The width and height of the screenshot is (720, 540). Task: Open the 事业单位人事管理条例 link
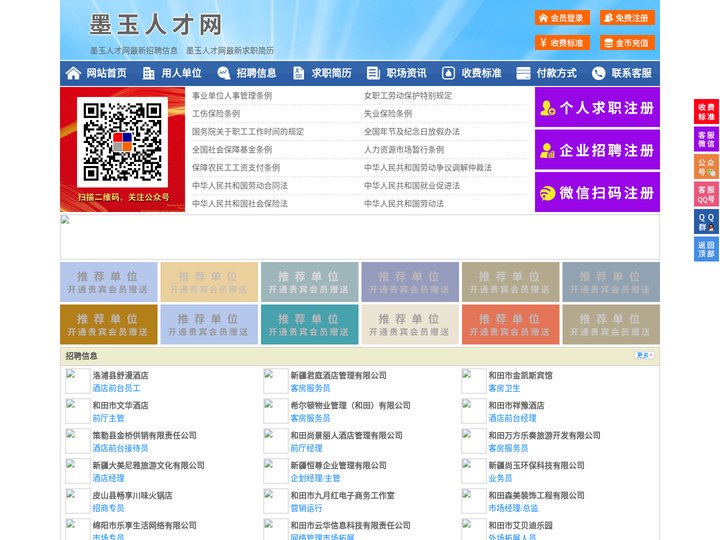pos(232,96)
